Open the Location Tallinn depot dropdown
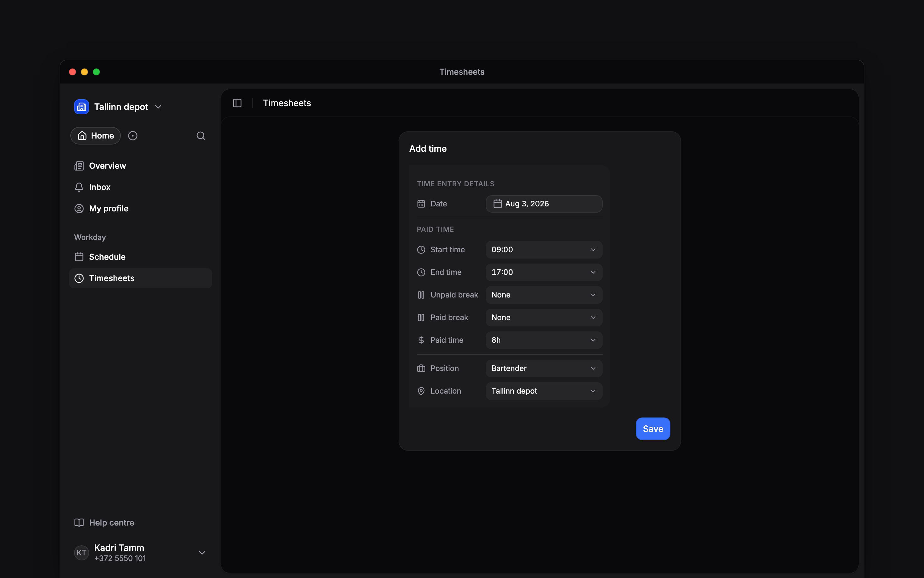Screen dimensions: 924x578 point(544,391)
